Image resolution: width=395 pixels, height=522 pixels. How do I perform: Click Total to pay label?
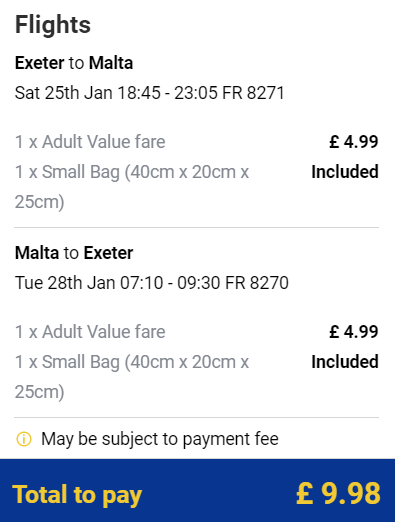[x=77, y=495]
